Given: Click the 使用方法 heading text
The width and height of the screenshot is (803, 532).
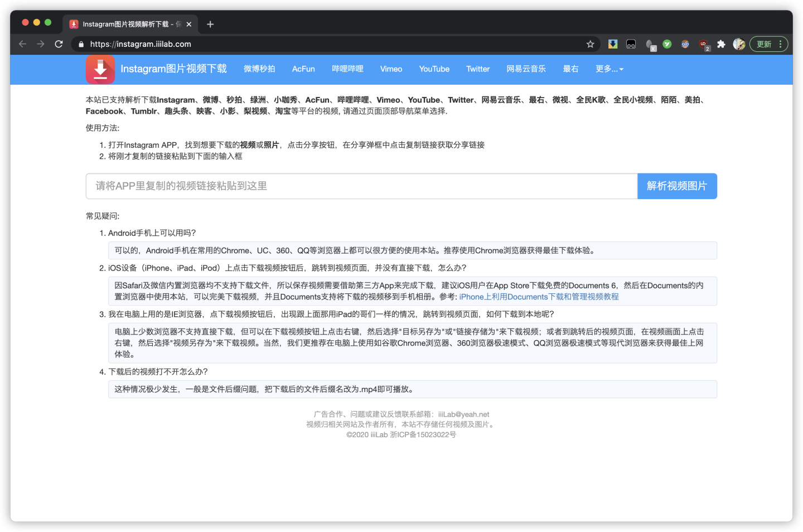Looking at the screenshot, I should click(x=103, y=128).
